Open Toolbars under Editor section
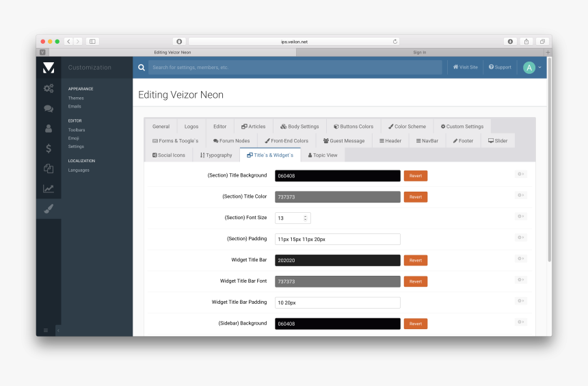 coord(77,130)
